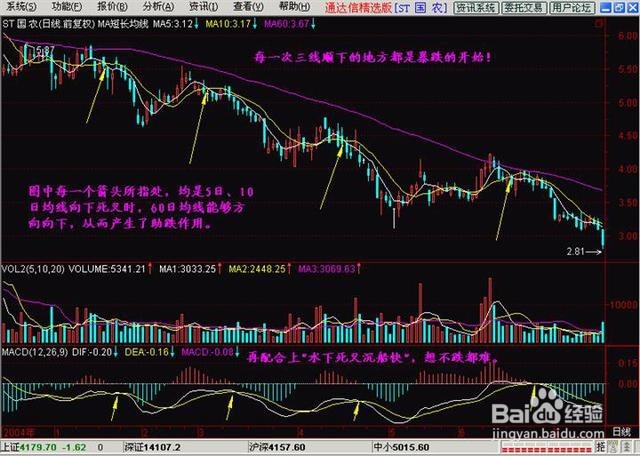Screen dimensions: 640x456
Task: Close the 通达信 window
Action: pos(631,7)
